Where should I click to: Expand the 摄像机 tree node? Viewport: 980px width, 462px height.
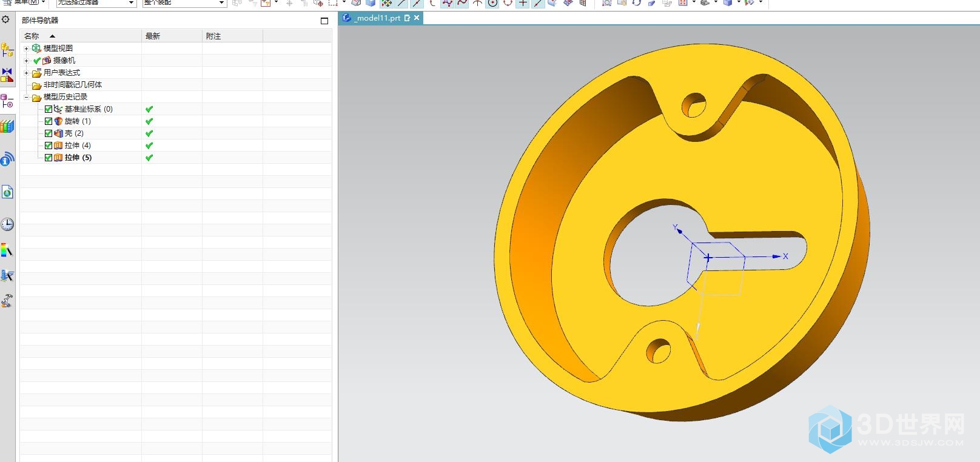(x=26, y=61)
